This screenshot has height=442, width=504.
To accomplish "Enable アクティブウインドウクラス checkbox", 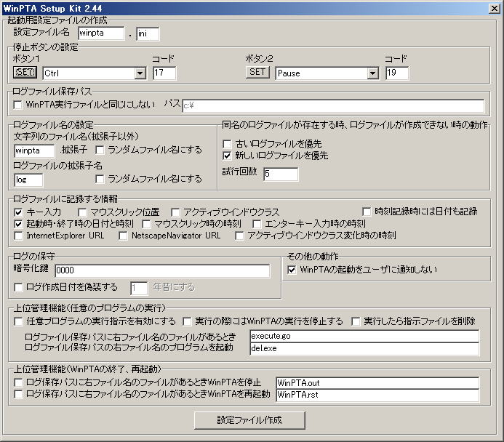I will coord(176,212).
